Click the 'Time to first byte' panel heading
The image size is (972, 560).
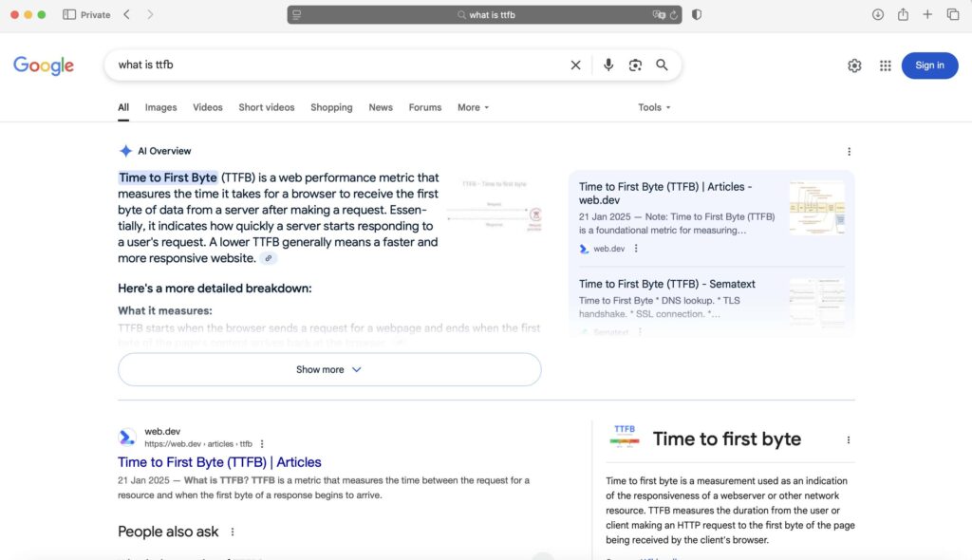(x=726, y=439)
